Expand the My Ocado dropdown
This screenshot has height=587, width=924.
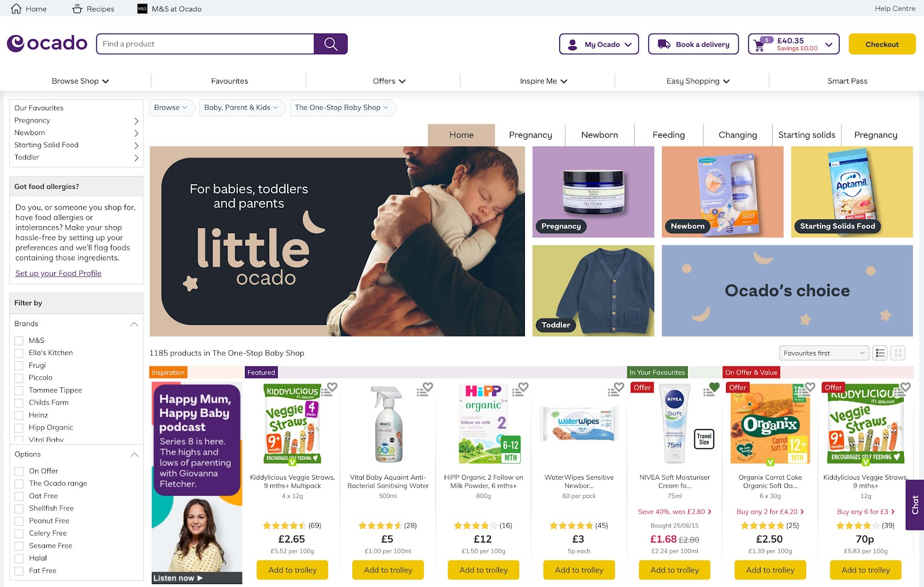(599, 44)
